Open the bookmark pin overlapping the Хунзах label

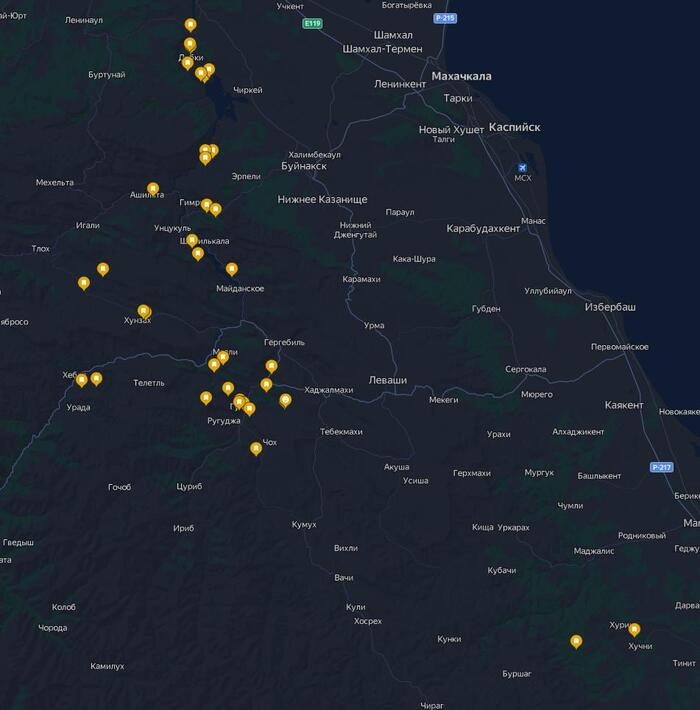pos(144,311)
